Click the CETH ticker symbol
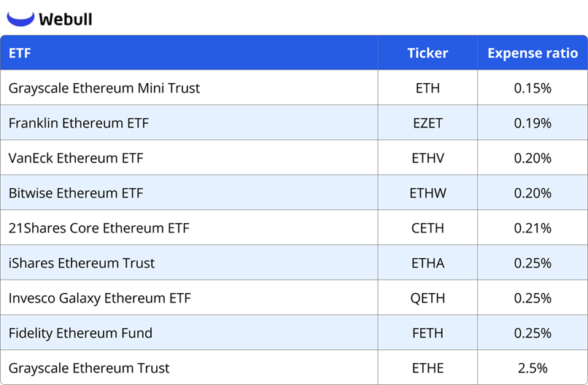This screenshot has width=588, height=385. click(x=428, y=228)
